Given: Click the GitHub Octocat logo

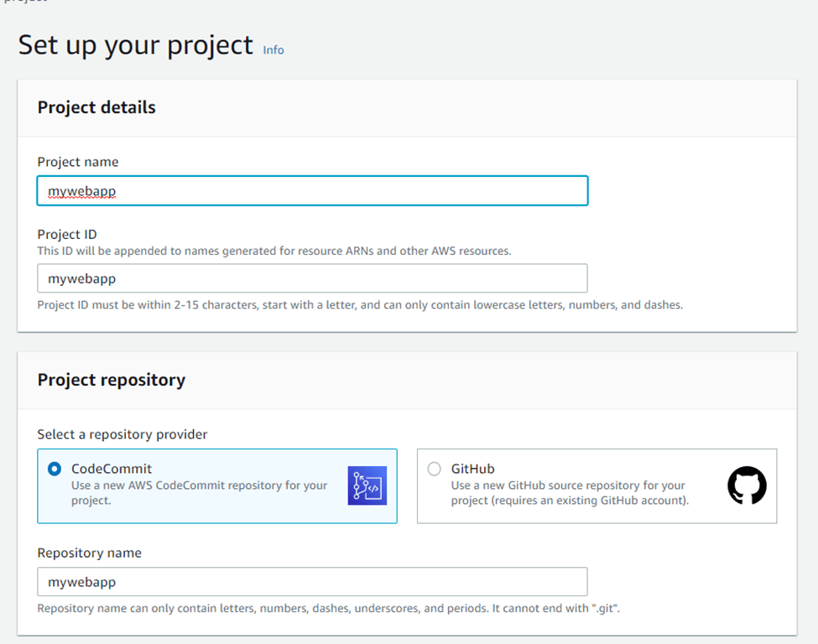Looking at the screenshot, I should (746, 486).
